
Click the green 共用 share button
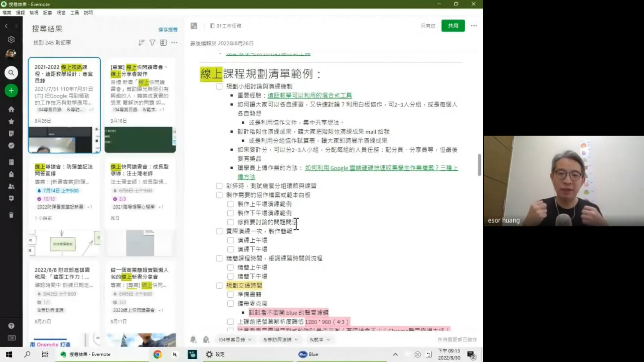tap(453, 26)
